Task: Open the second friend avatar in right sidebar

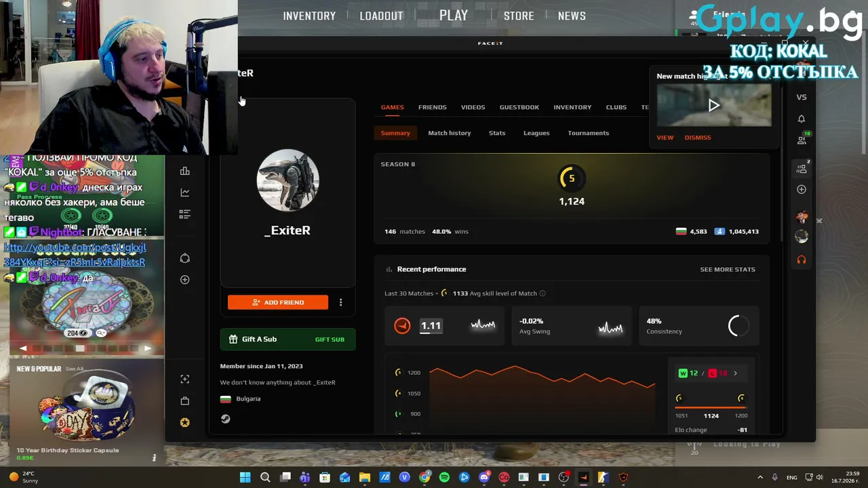Action: (x=802, y=237)
